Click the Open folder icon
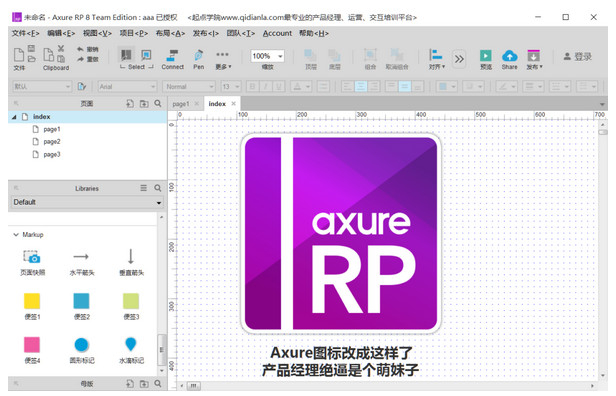Viewport: 616px width, 396px height. (31, 59)
